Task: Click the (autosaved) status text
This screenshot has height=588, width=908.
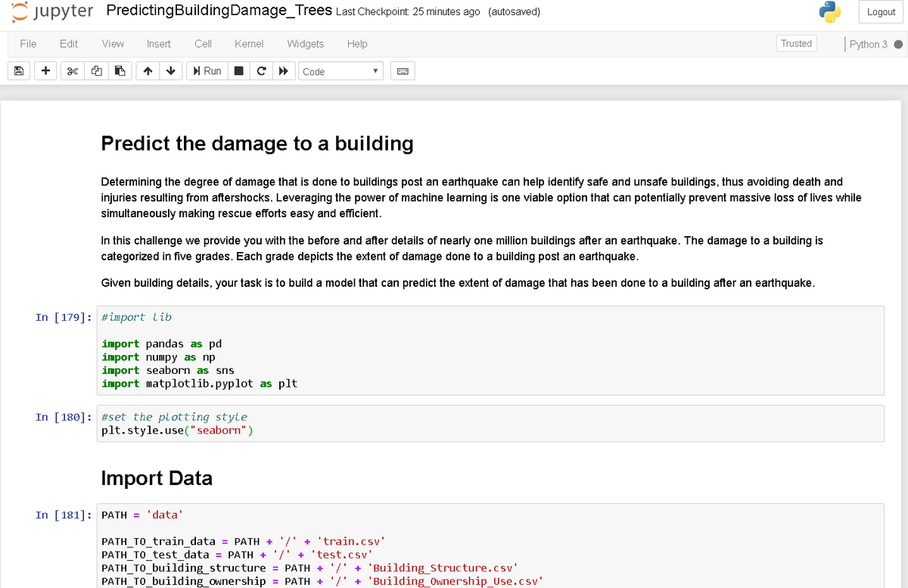Action: pos(515,12)
